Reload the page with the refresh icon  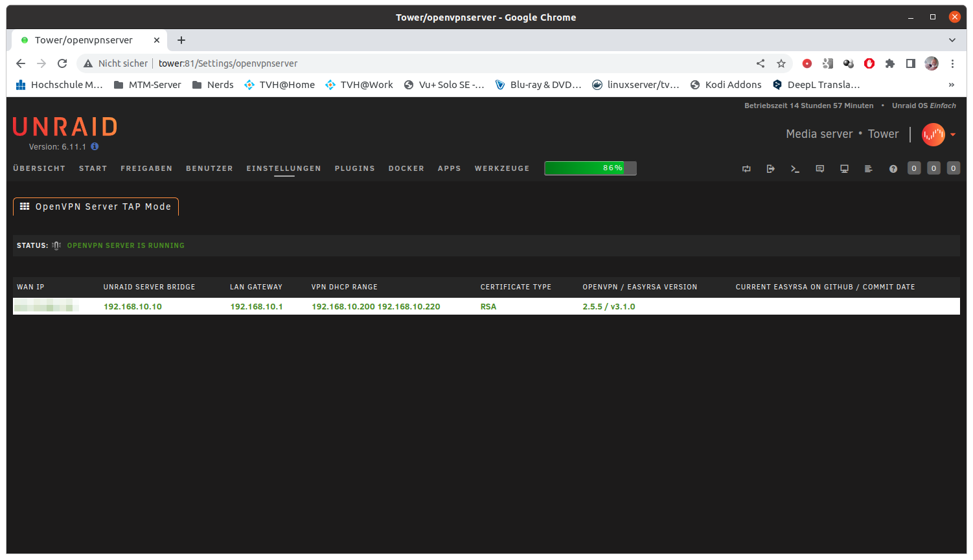click(62, 63)
